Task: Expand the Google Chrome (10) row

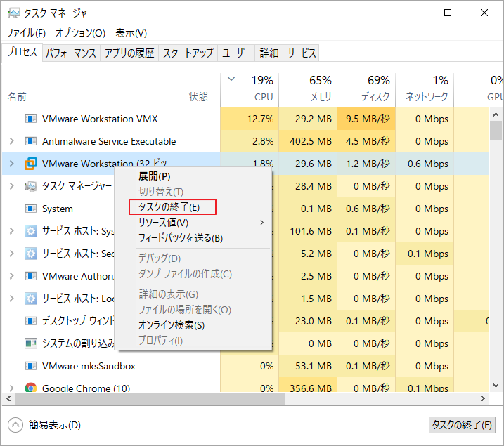Action: tap(11, 388)
